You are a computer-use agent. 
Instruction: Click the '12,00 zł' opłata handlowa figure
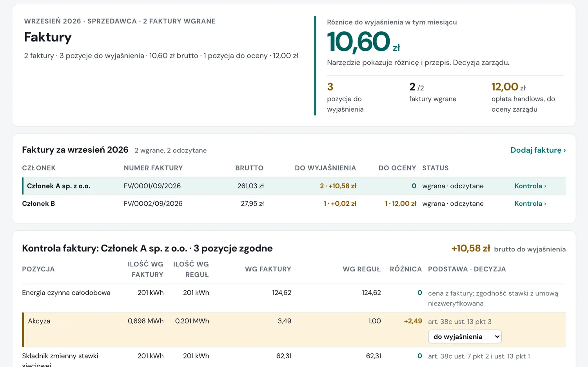[508, 87]
